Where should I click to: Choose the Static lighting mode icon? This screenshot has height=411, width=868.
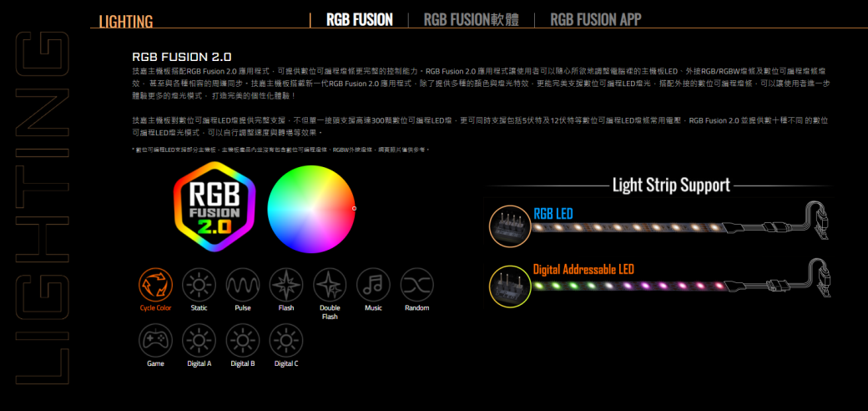pos(199,286)
